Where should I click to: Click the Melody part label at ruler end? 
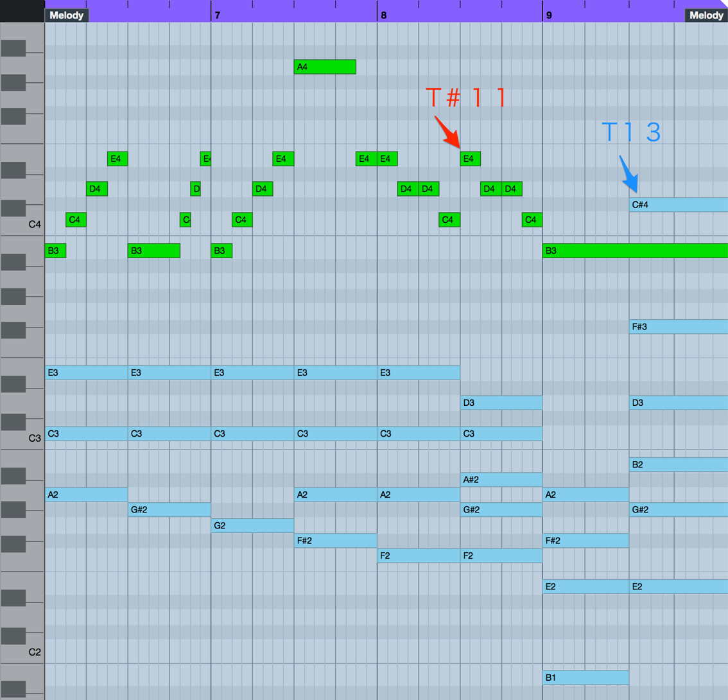(706, 15)
